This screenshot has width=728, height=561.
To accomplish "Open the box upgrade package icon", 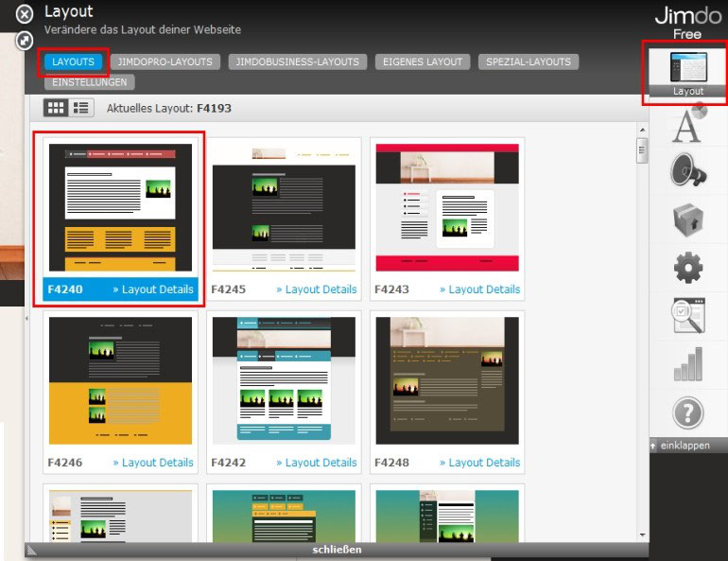I will coord(688,219).
